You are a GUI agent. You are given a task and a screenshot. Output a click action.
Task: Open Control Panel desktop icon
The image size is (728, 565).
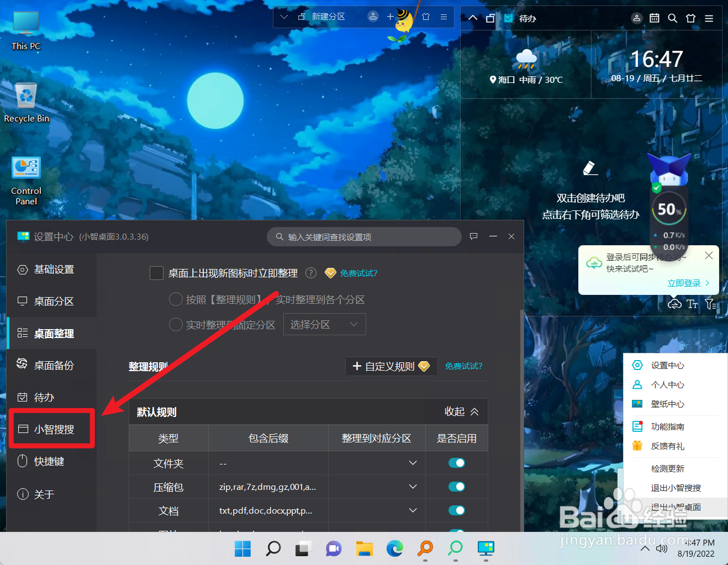26,181
